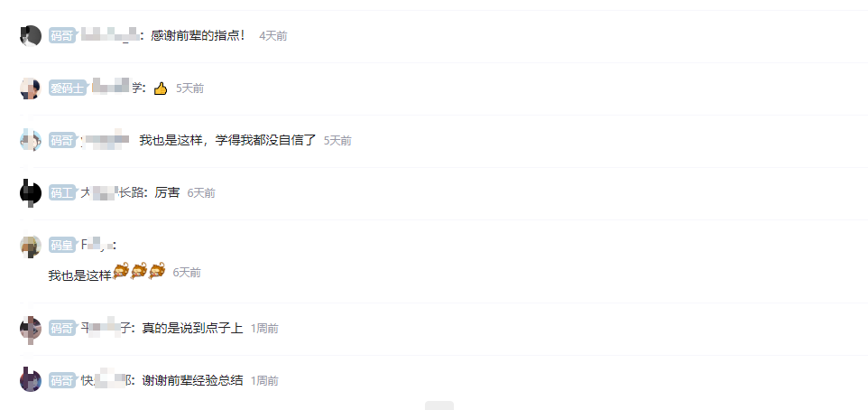Viewport: 868px width, 410px height.
Task: Click 码哥 badge on 谢谢前辈经验总结 row
Action: pyautogui.click(x=62, y=380)
